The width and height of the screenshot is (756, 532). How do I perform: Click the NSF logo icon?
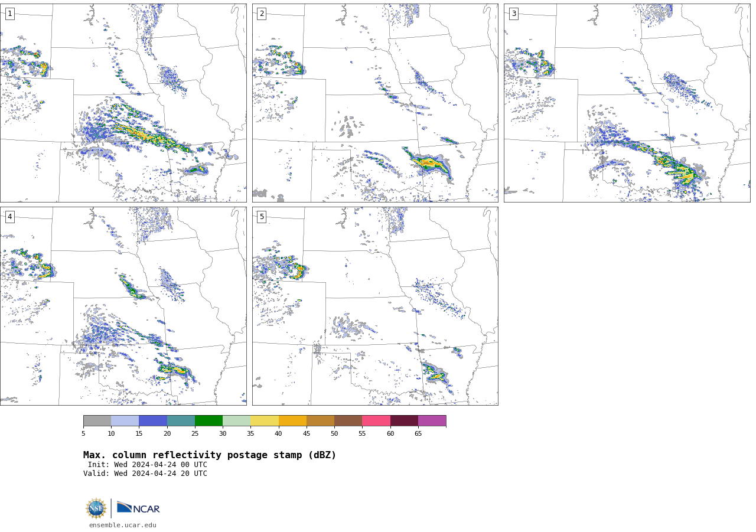[96, 508]
